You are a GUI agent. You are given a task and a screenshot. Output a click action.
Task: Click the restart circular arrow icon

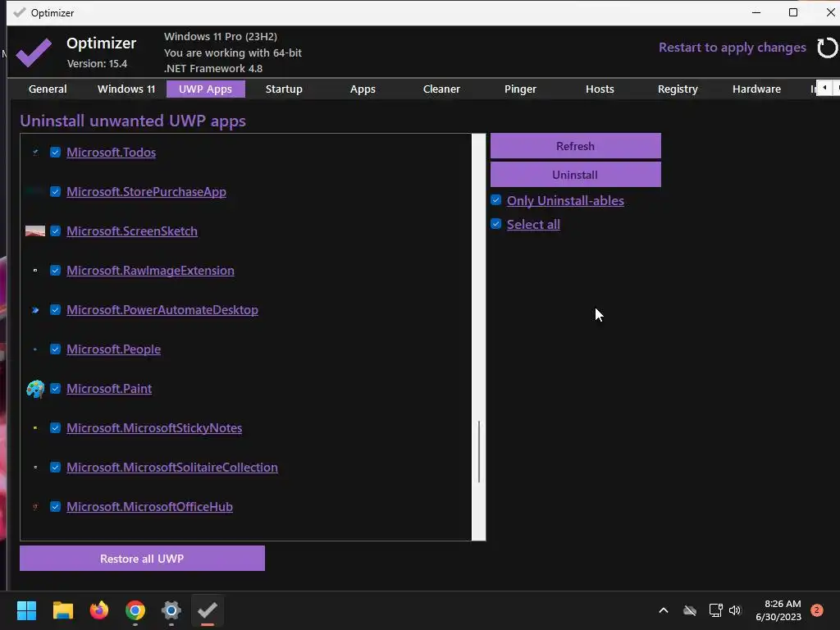point(827,48)
